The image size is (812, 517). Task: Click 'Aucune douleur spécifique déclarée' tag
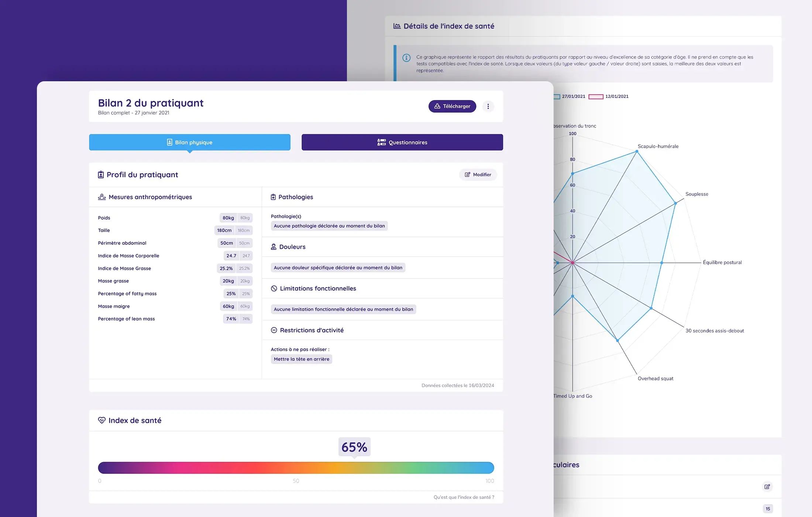click(x=338, y=268)
